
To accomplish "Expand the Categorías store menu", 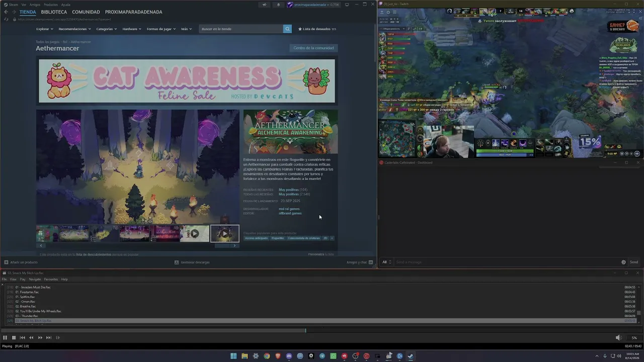I will (107, 29).
